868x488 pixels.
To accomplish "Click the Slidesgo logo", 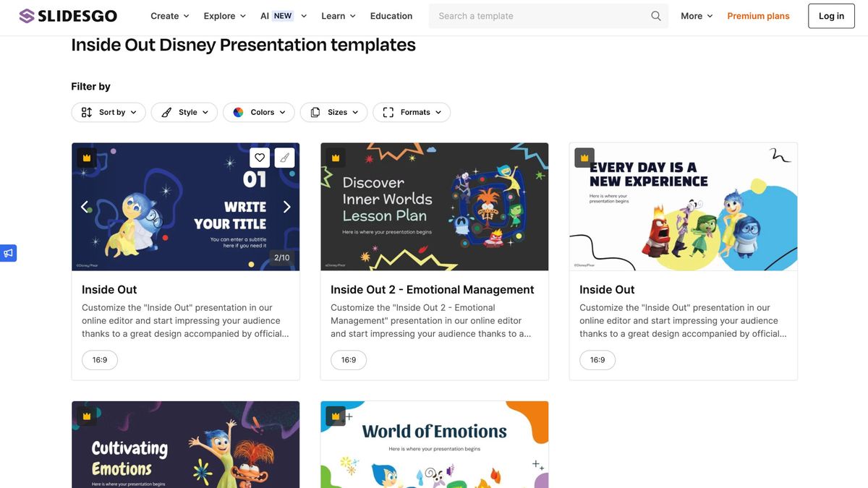I will coord(67,15).
